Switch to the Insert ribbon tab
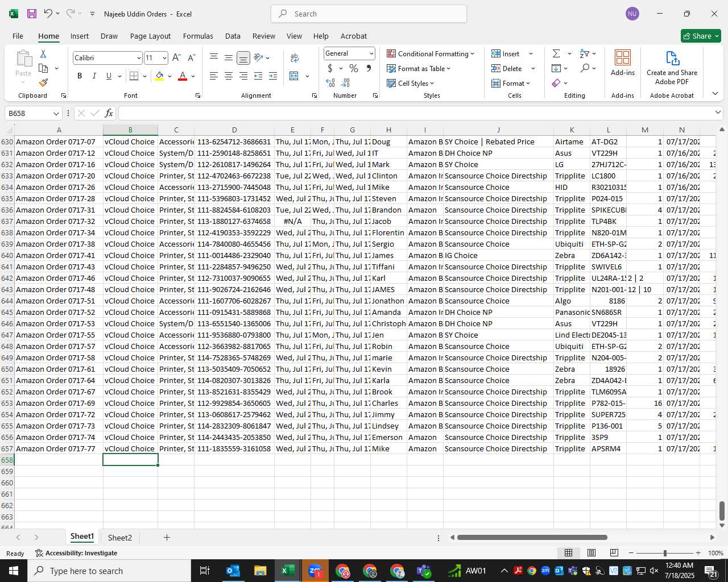 coord(80,36)
